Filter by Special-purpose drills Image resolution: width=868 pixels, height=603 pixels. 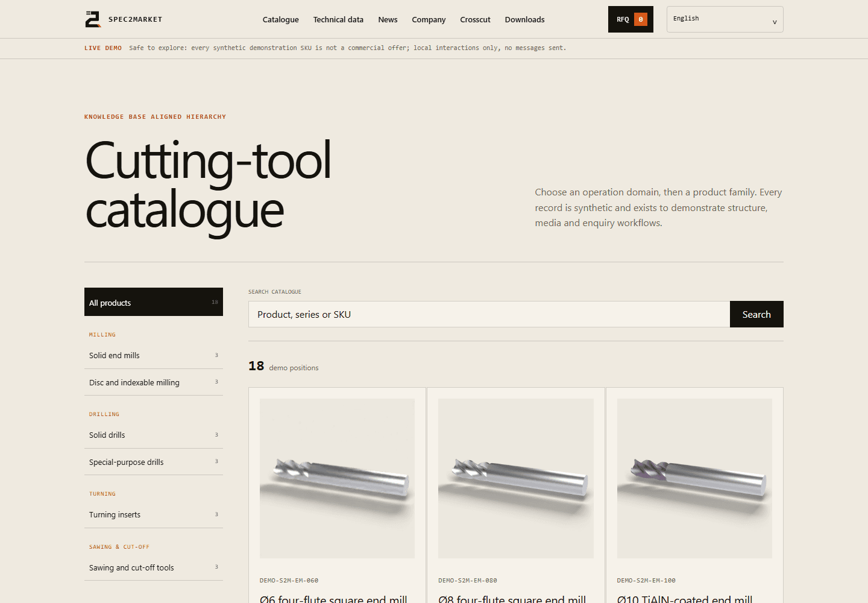(154, 462)
